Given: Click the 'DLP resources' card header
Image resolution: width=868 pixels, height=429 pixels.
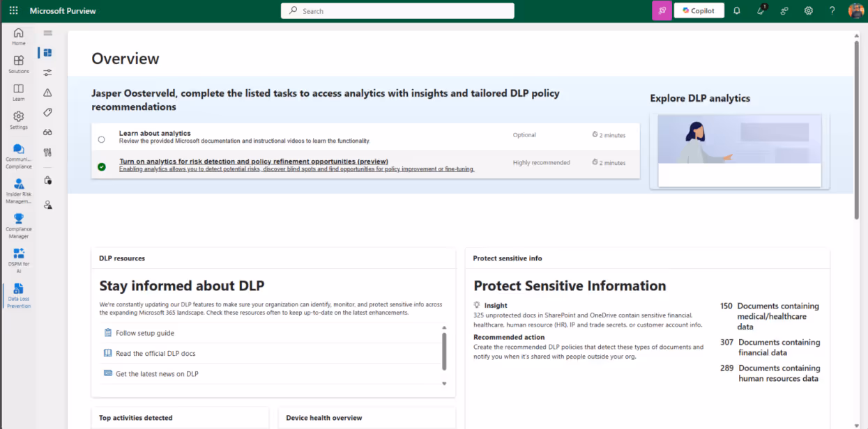Looking at the screenshot, I should tap(122, 258).
